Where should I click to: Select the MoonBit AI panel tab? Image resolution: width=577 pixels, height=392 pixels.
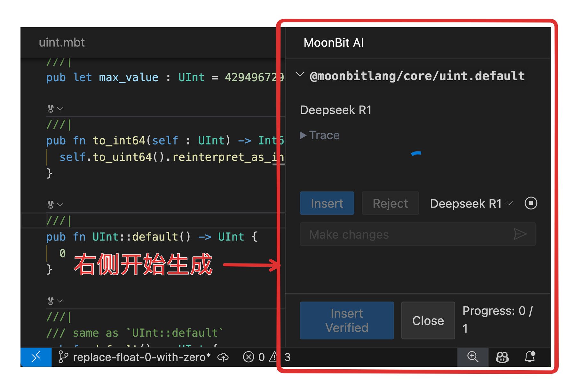pos(334,43)
